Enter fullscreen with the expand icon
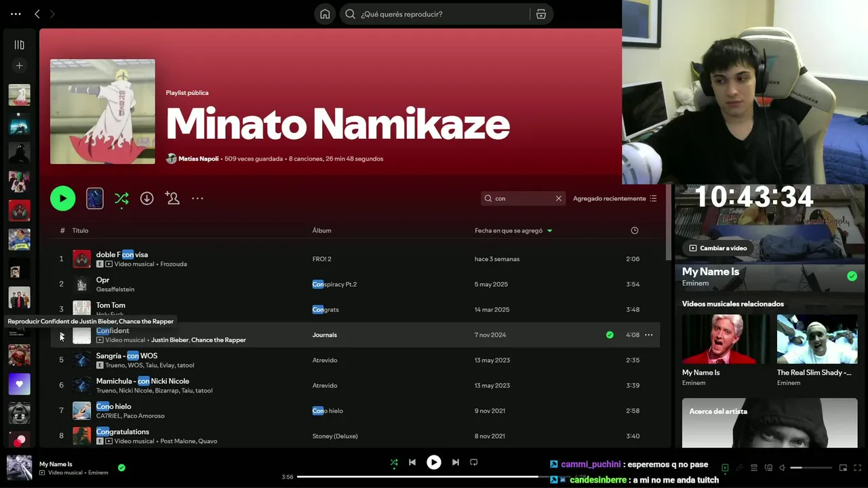The width and height of the screenshot is (868, 488). [857, 468]
